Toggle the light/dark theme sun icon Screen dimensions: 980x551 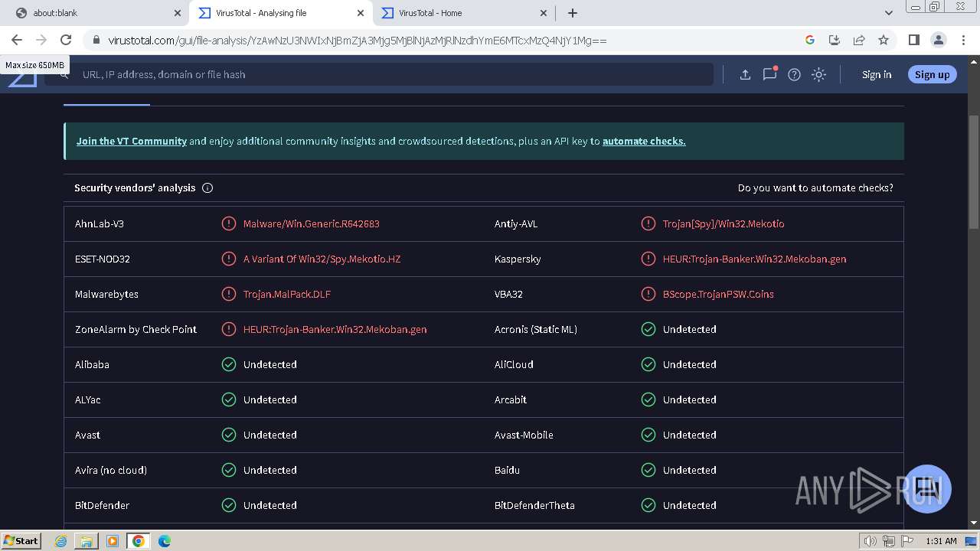818,74
